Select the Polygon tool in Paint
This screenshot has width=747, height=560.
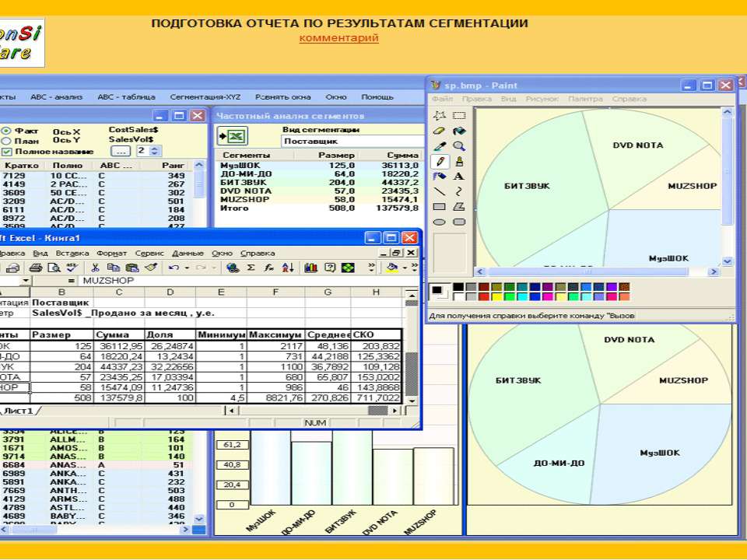tap(459, 207)
